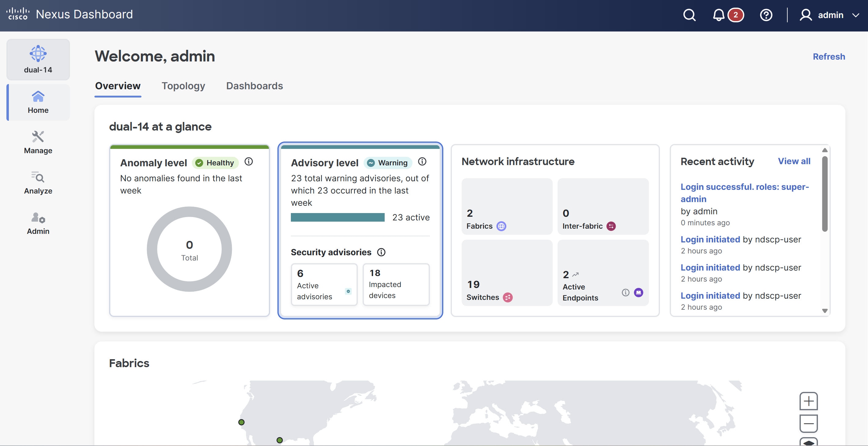Click the Warning badge on Advisory level
Image resolution: width=868 pixels, height=446 pixels.
387,163
